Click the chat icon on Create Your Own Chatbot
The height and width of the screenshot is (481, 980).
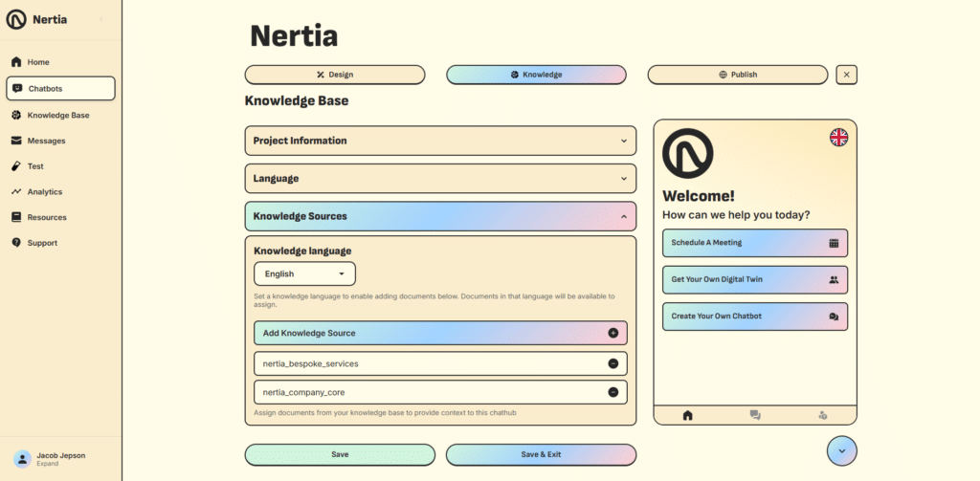click(x=834, y=317)
